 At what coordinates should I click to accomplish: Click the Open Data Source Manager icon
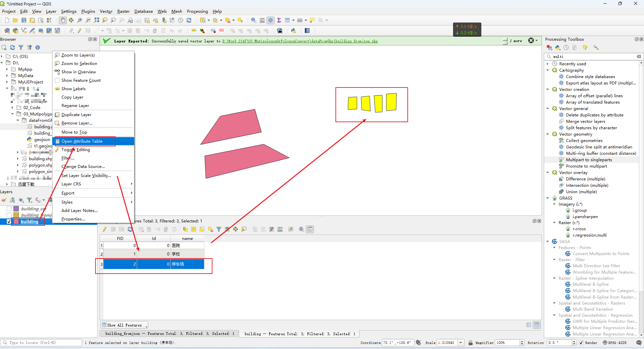pos(7,31)
